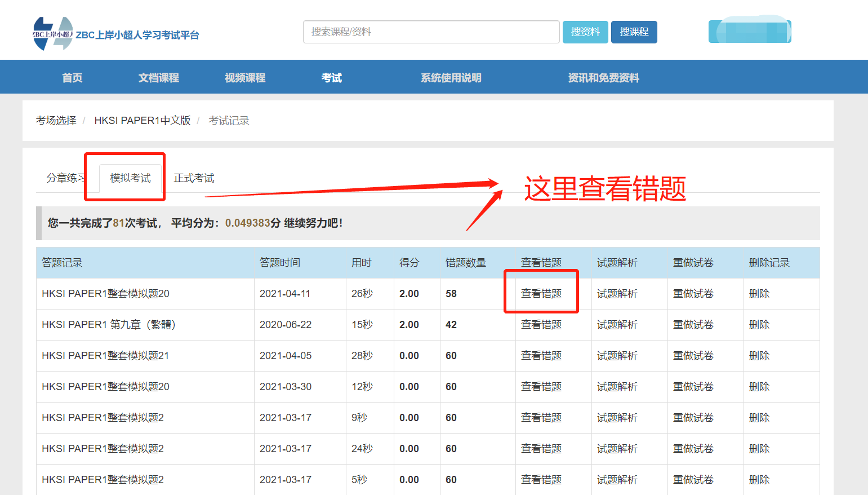Click the 错题数量 column header

466,263
